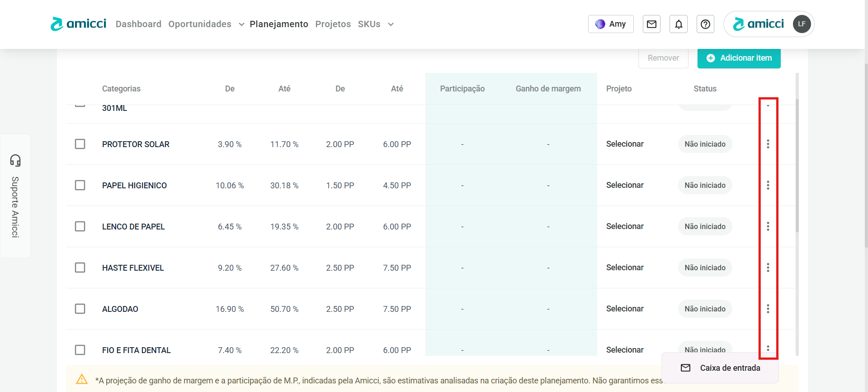
Task: Click the LF user avatar
Action: [x=802, y=24]
